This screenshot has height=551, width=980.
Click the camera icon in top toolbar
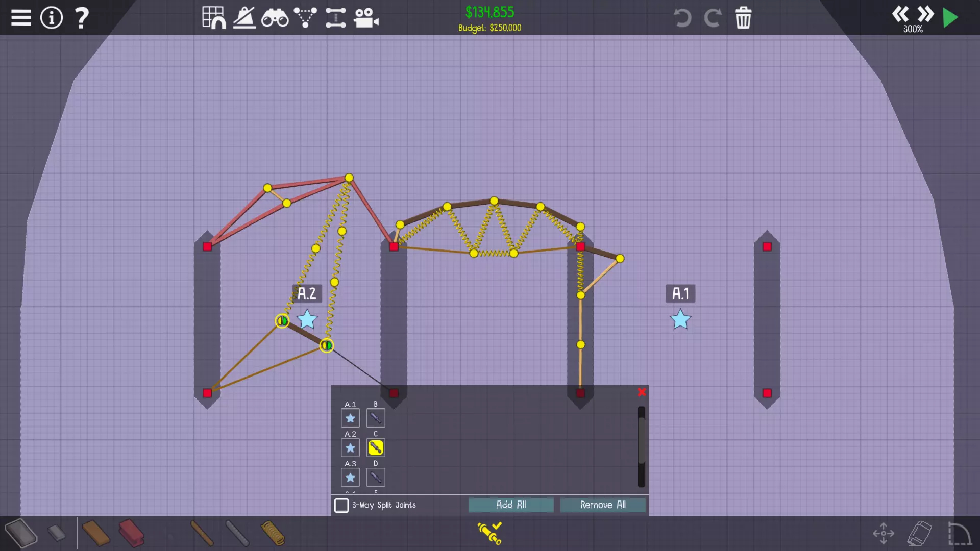(366, 18)
